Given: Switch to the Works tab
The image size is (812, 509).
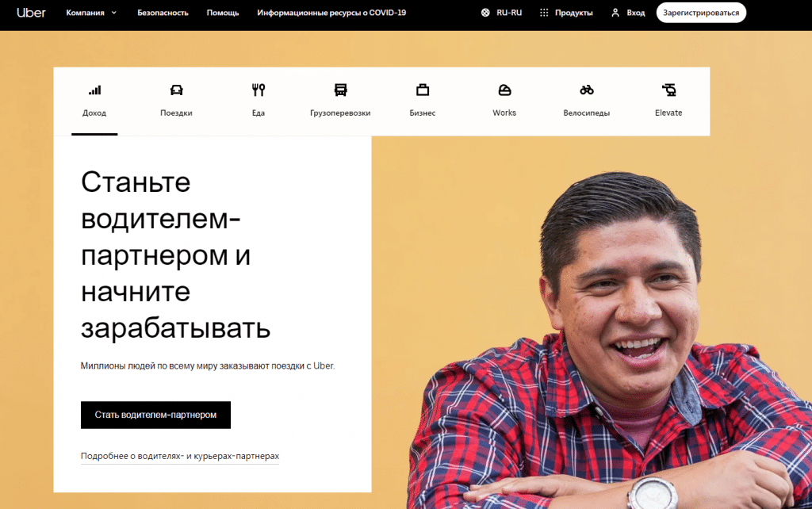Looking at the screenshot, I should pyautogui.click(x=504, y=101).
